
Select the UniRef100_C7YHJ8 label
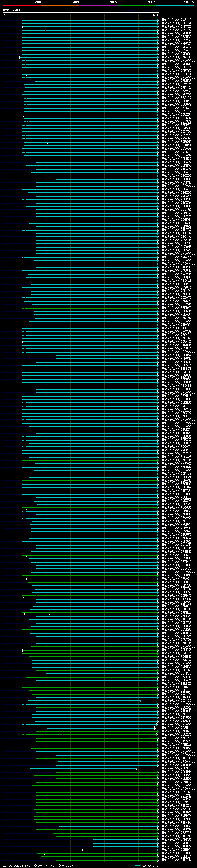click(x=177, y=396)
